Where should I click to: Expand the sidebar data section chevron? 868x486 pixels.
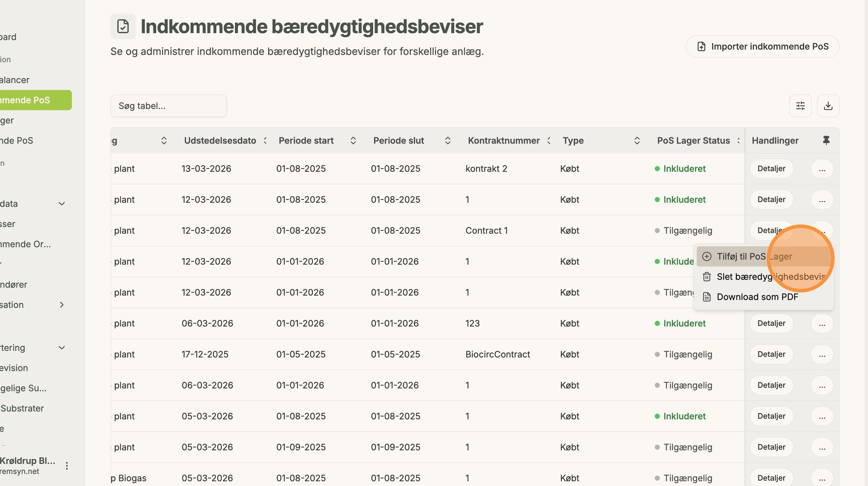[62, 204]
